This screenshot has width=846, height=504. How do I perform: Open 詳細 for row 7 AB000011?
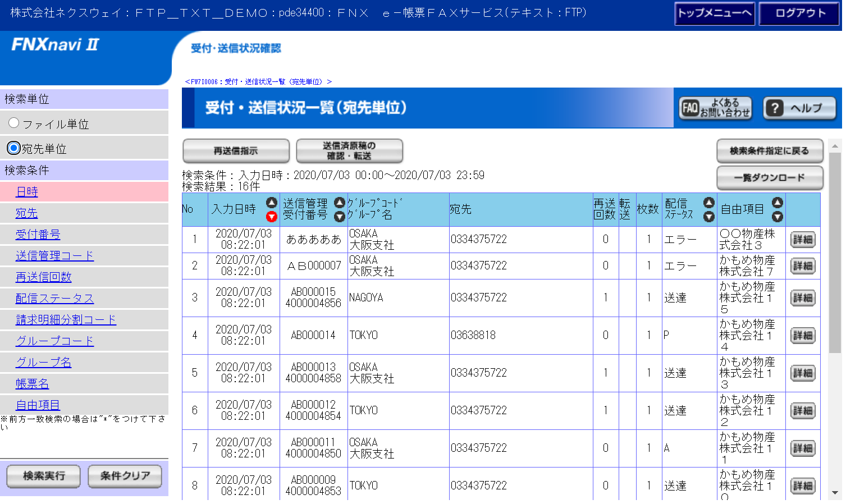(x=803, y=448)
